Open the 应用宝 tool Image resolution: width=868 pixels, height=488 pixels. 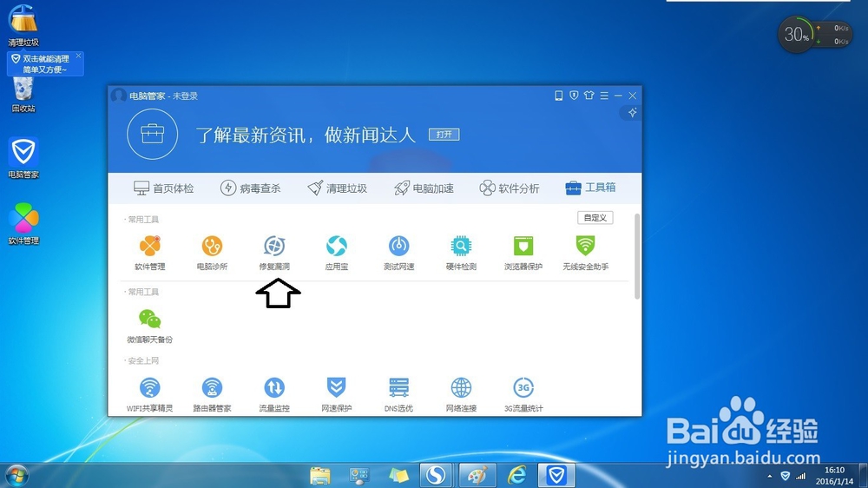tap(337, 246)
